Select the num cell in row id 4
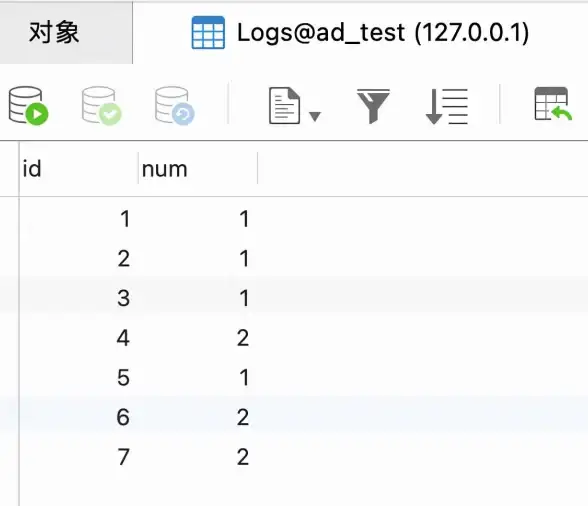 198,338
